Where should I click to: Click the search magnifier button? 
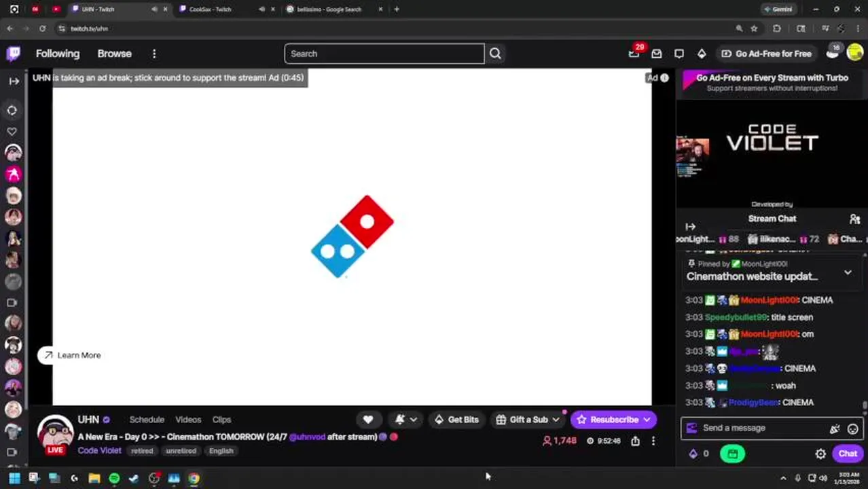(495, 54)
